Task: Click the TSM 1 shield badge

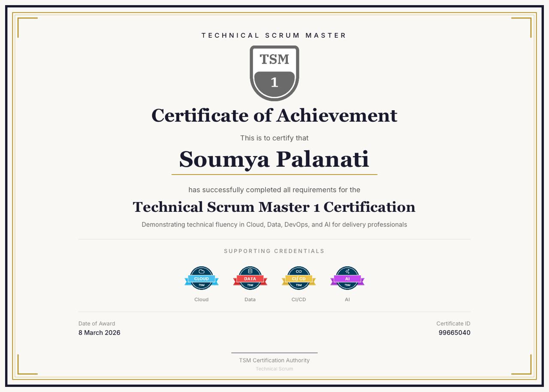Action: pyautogui.click(x=274, y=73)
